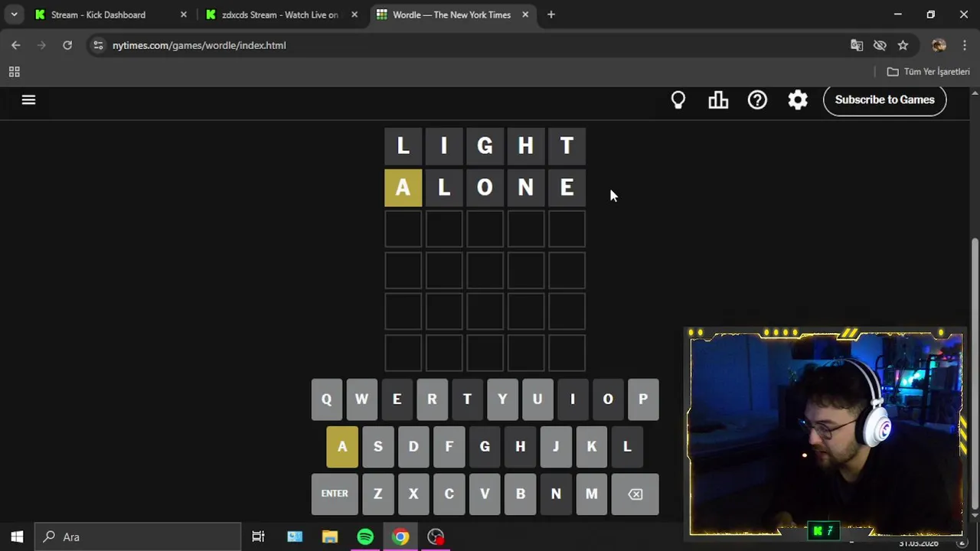Tap the darkened G key
The image size is (980, 551).
485,446
